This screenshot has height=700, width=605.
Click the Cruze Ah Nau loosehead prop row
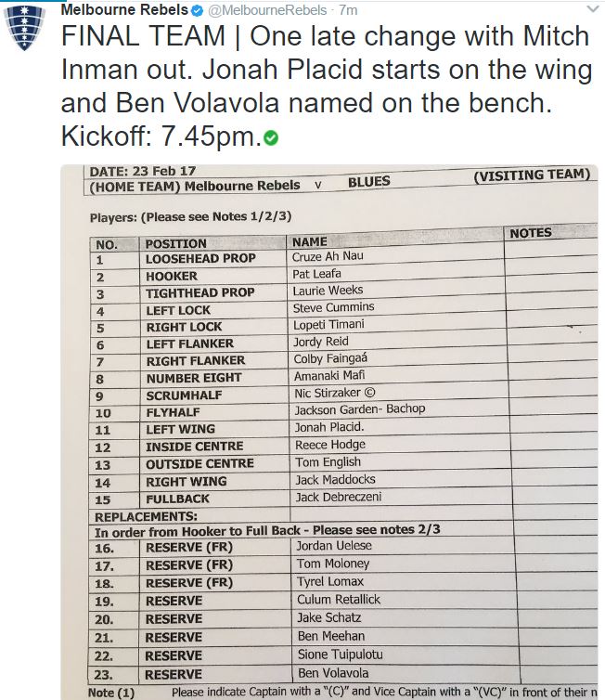(342, 258)
